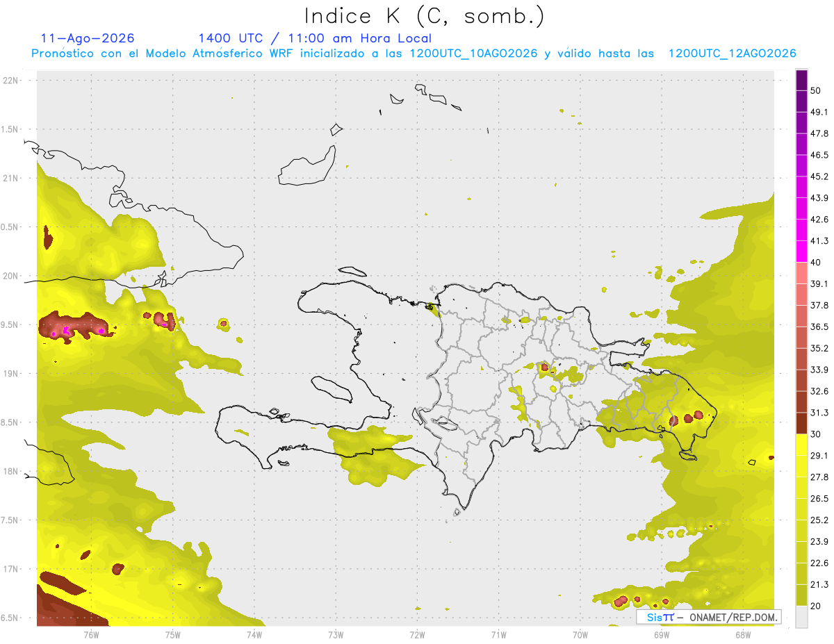Click the '17N' latitude label

click(x=11, y=569)
